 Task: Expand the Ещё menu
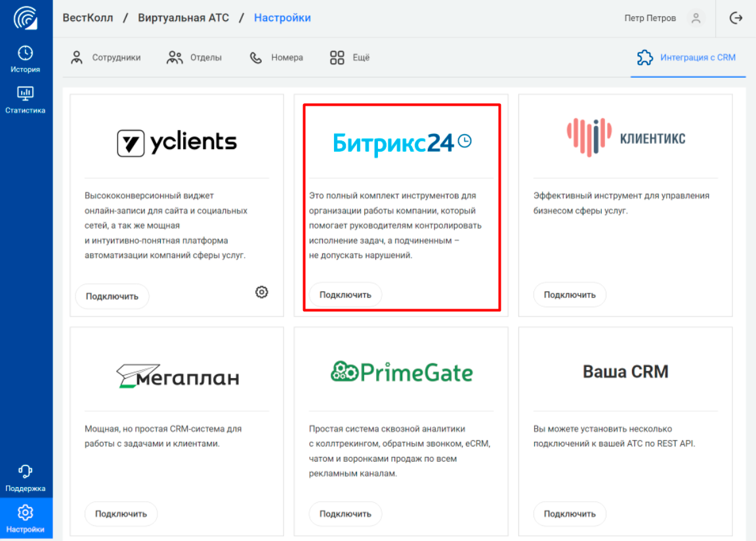click(x=350, y=58)
